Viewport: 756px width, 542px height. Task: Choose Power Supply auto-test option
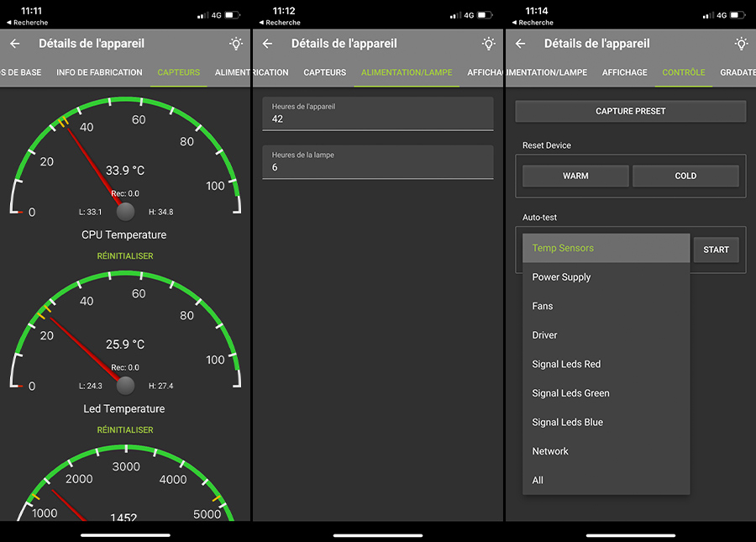click(x=606, y=277)
